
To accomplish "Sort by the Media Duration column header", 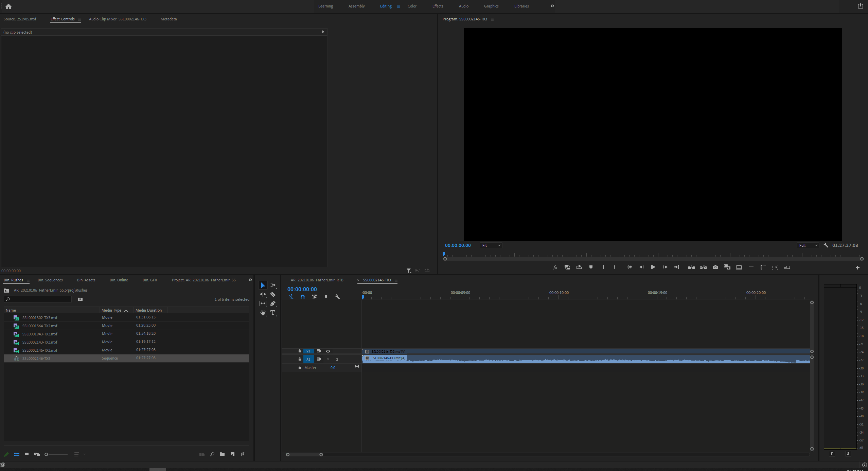I will tap(148, 310).
